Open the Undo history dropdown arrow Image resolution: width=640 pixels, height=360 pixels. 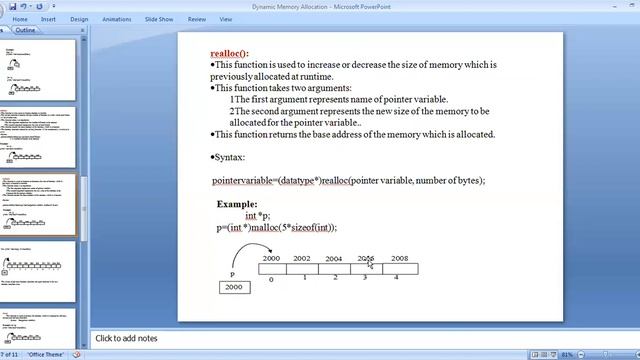[x=31, y=7]
